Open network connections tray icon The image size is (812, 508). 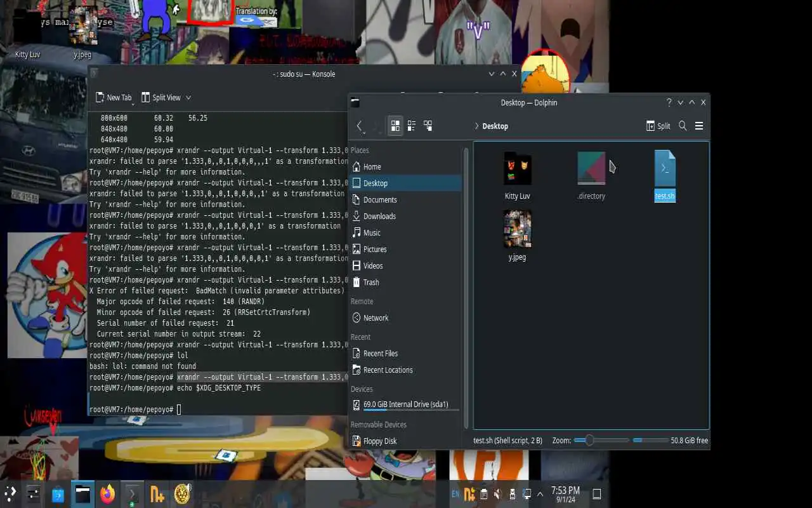[x=526, y=493]
